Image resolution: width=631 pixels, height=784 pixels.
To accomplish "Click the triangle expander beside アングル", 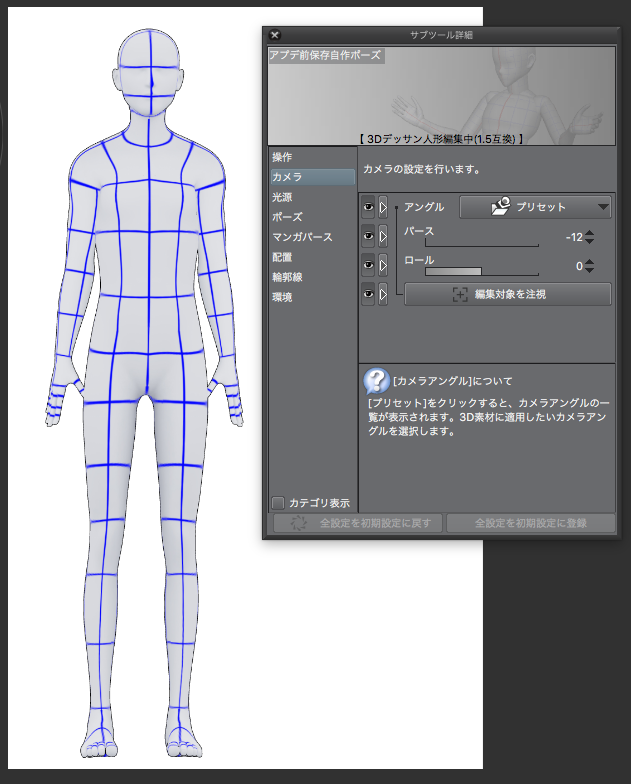I will click(x=383, y=207).
